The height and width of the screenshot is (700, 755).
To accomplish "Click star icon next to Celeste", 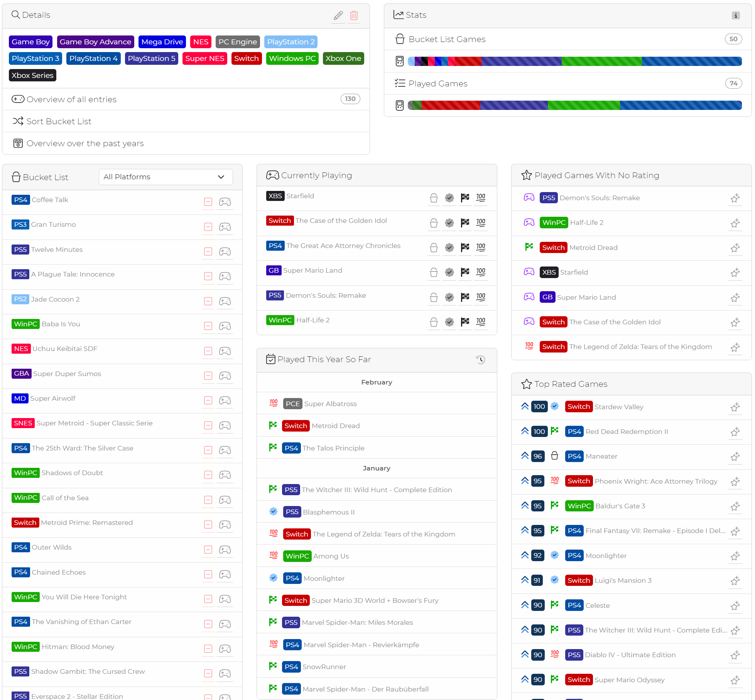I will (735, 606).
